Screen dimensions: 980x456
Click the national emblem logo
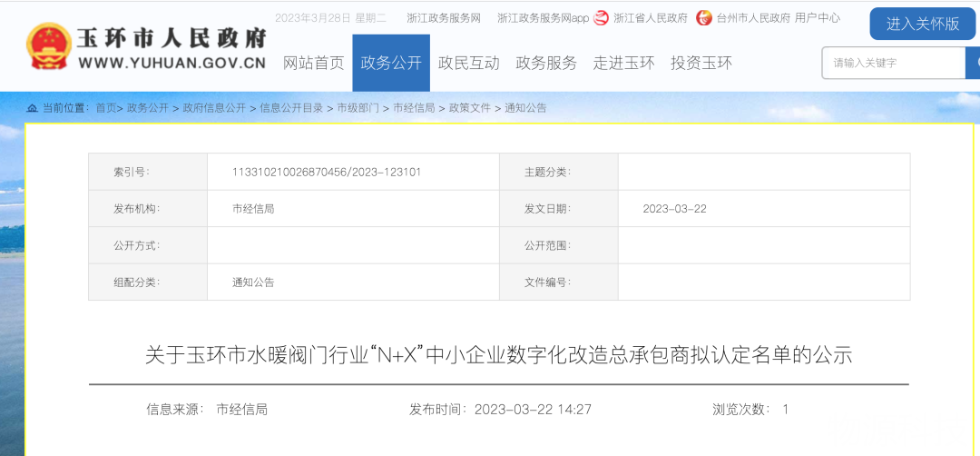(x=48, y=47)
